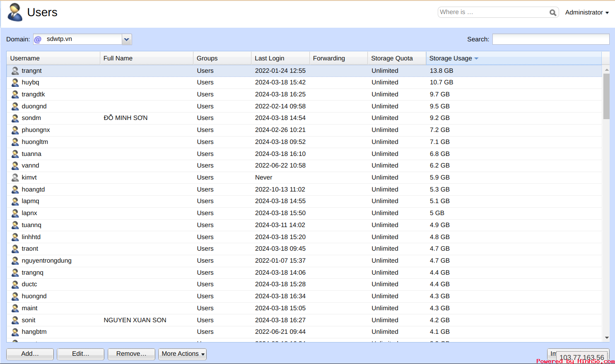
Task: Click the 13.8 GB storage usage cell
Action: (x=441, y=71)
